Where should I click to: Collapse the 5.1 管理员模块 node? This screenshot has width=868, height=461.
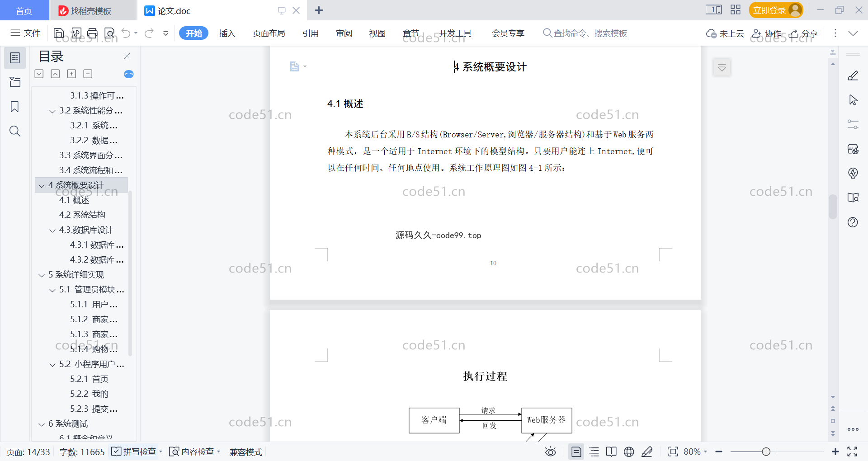[52, 290]
